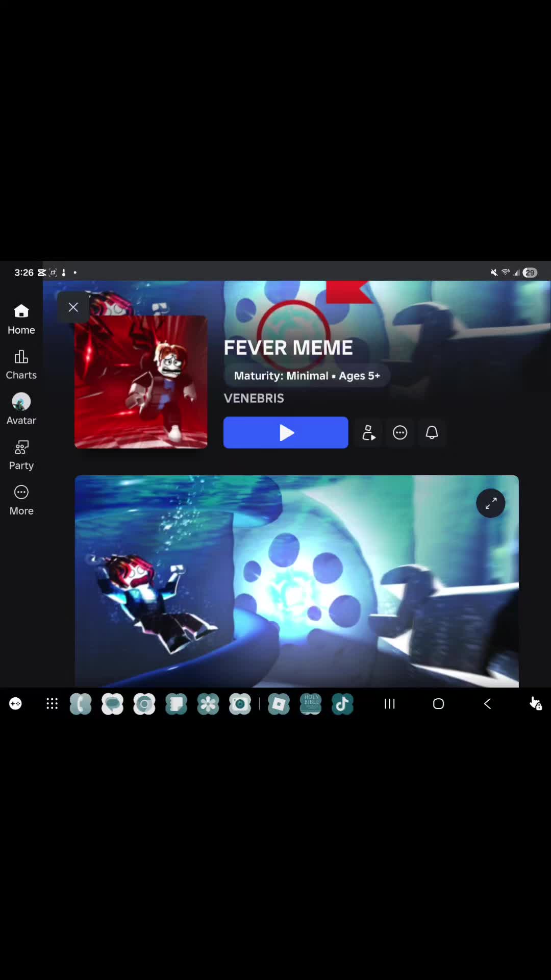Open the FEVER MEME game icon thumbnail
Screen dimensions: 551x980
pos(141,382)
